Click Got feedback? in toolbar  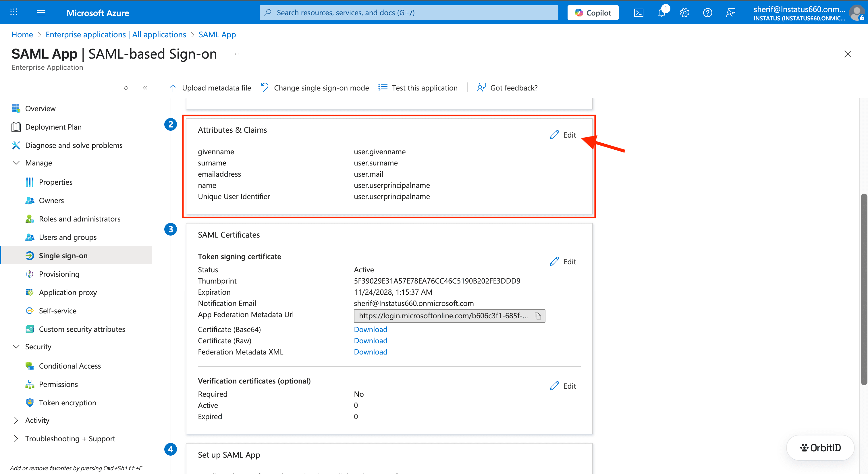click(x=507, y=88)
